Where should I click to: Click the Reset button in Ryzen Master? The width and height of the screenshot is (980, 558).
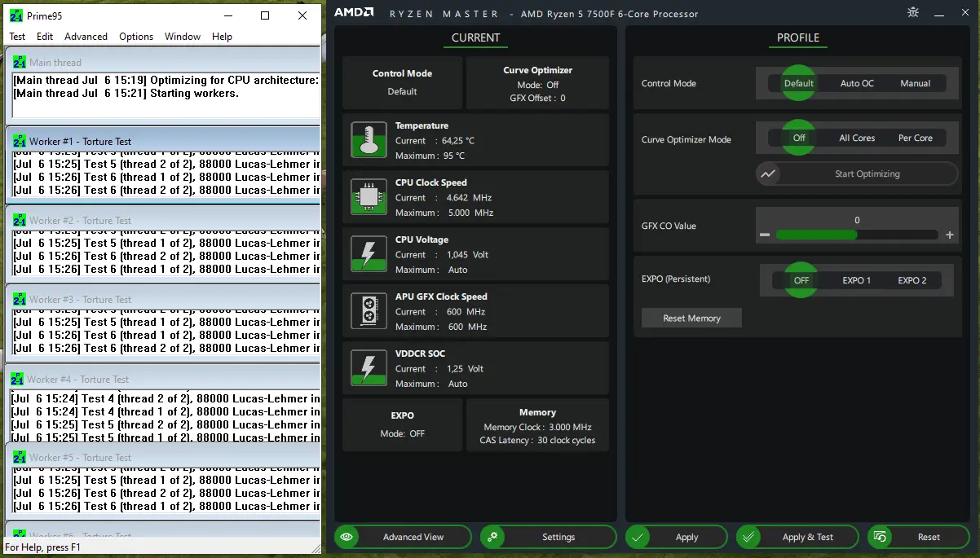click(919, 537)
